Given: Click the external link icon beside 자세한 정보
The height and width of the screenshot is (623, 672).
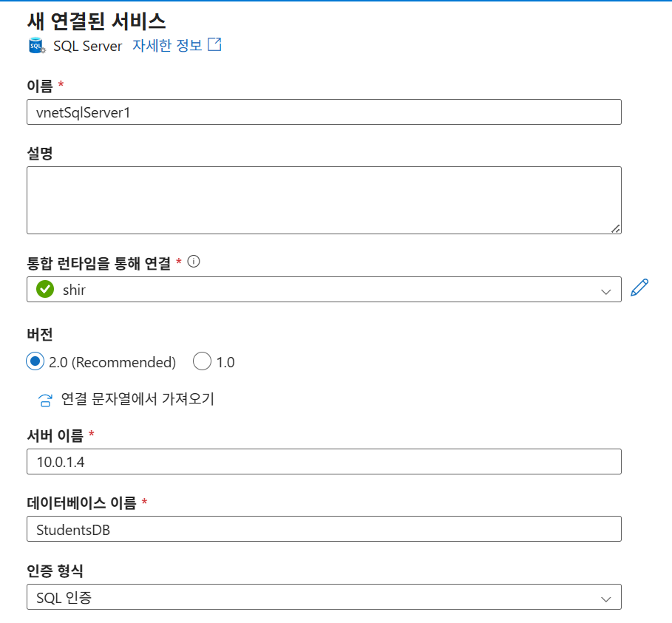Looking at the screenshot, I should pos(214,44).
